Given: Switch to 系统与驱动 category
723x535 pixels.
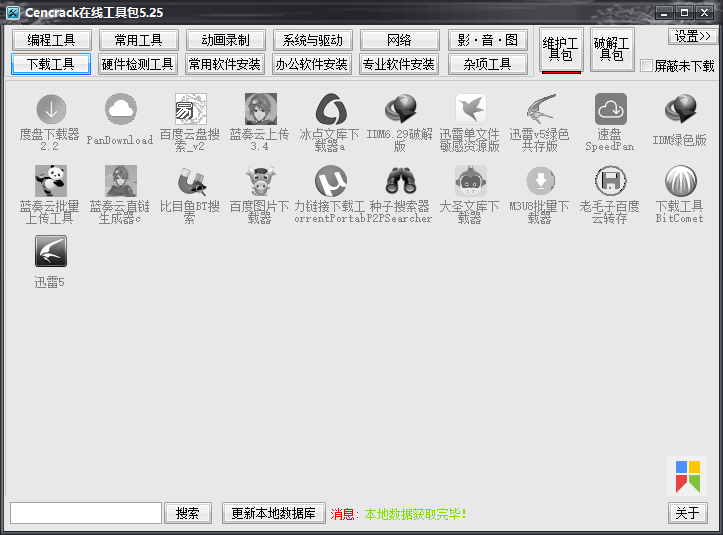Looking at the screenshot, I should click(x=313, y=40).
